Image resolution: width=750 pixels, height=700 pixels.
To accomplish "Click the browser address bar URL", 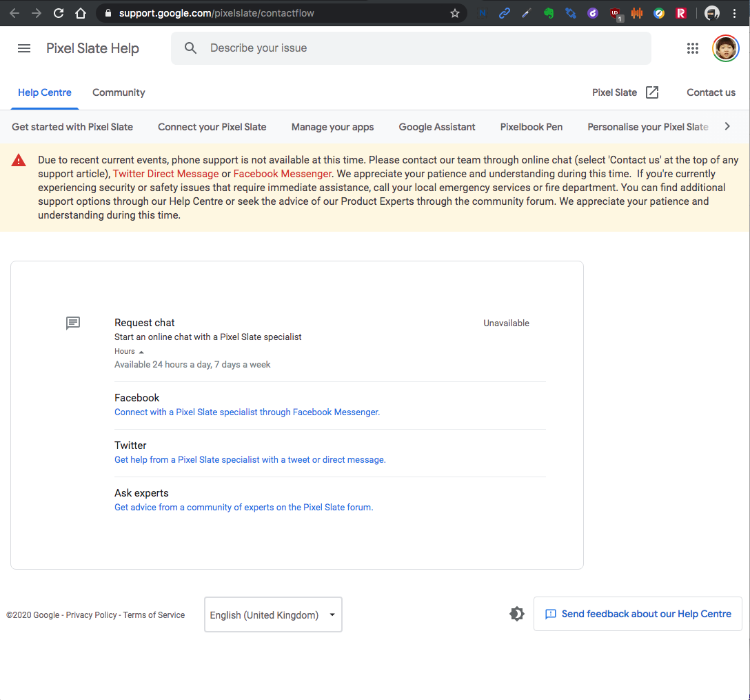I will click(216, 13).
